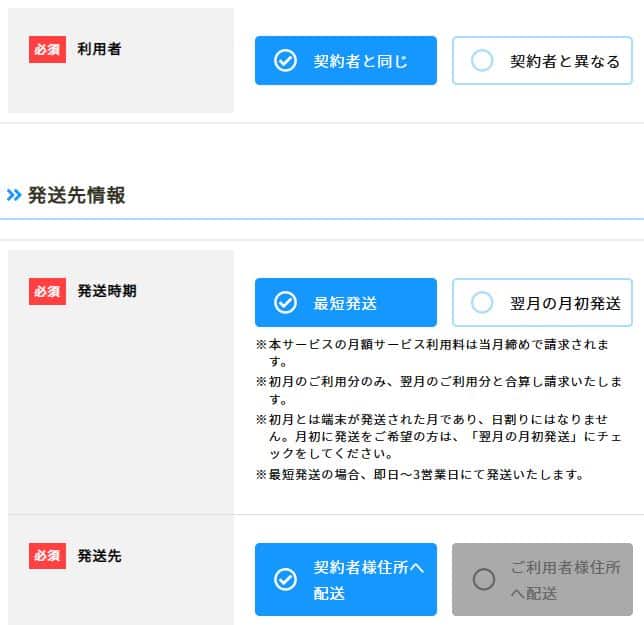Click the red 必須 badge next to 発送先
The width and height of the screenshot is (644, 625).
[47, 555]
